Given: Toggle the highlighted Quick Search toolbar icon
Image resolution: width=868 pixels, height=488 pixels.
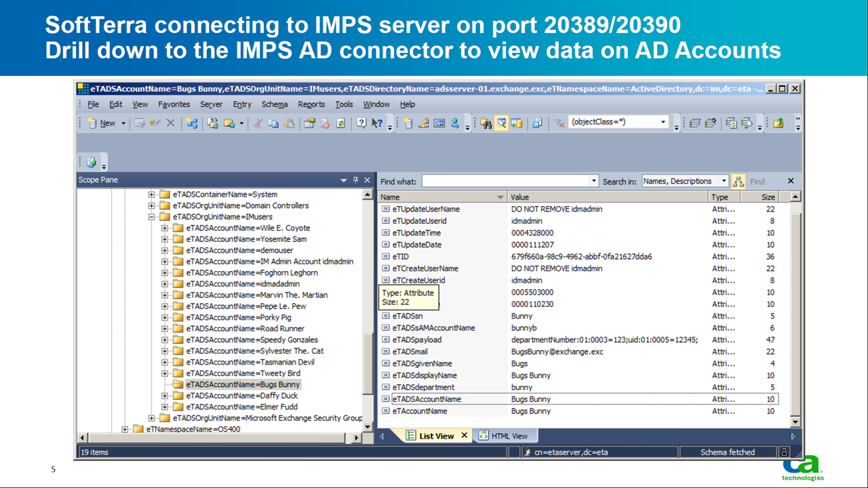Looking at the screenshot, I should 502,123.
